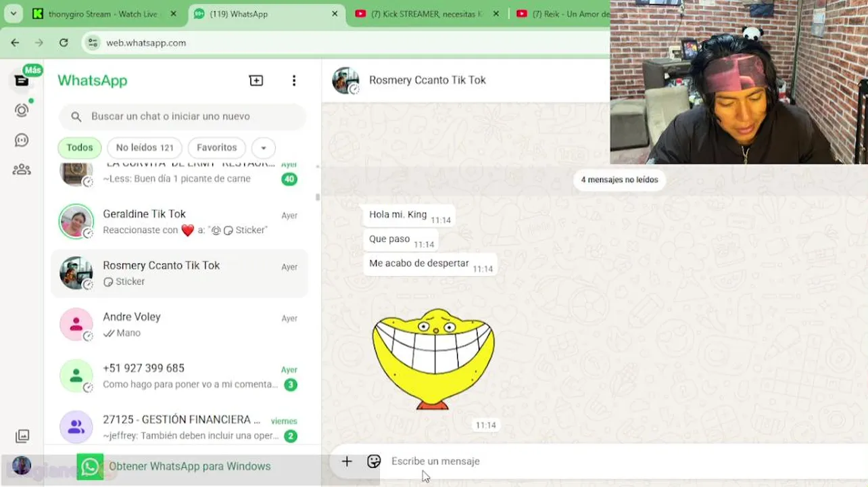Image resolution: width=868 pixels, height=487 pixels.
Task: Expand the browser tab search dropdown
Action: 13,14
